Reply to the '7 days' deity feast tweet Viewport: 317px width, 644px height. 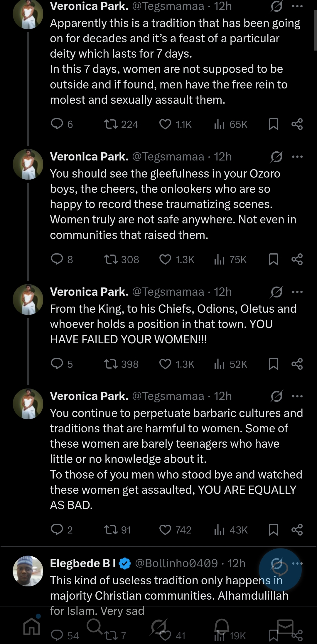coord(57,124)
